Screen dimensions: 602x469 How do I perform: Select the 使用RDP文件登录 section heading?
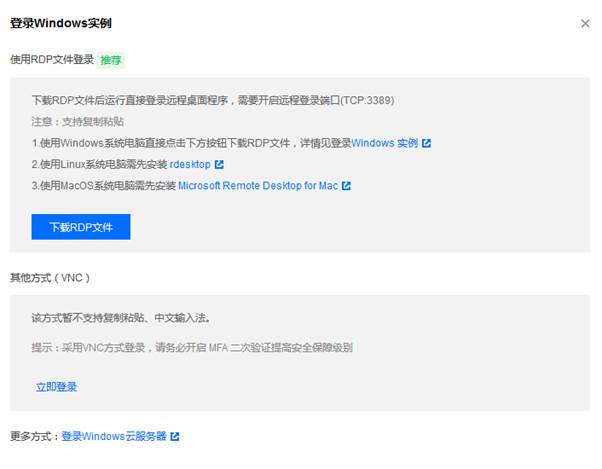click(51, 60)
